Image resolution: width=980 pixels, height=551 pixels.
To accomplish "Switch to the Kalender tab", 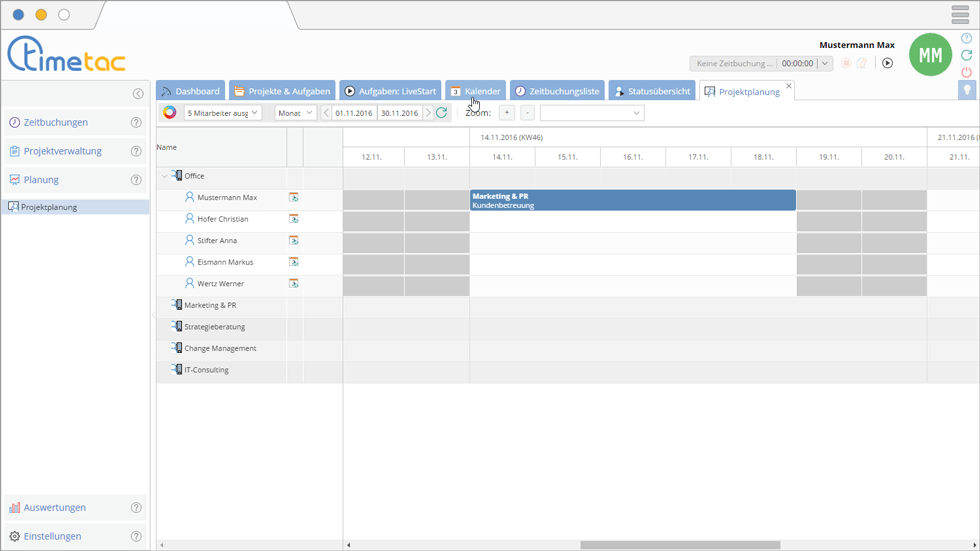I will coord(475,91).
